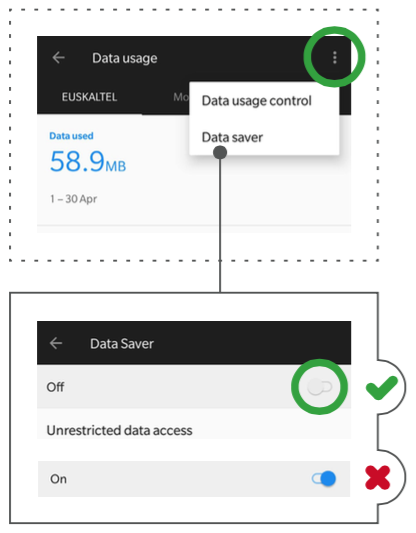
Task: Click the red cross icon
Action: [377, 478]
